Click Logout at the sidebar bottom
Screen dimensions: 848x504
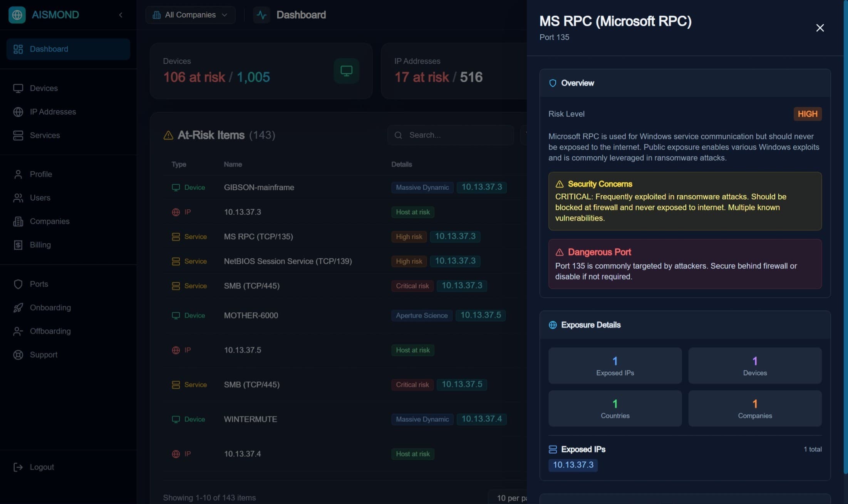click(42, 467)
